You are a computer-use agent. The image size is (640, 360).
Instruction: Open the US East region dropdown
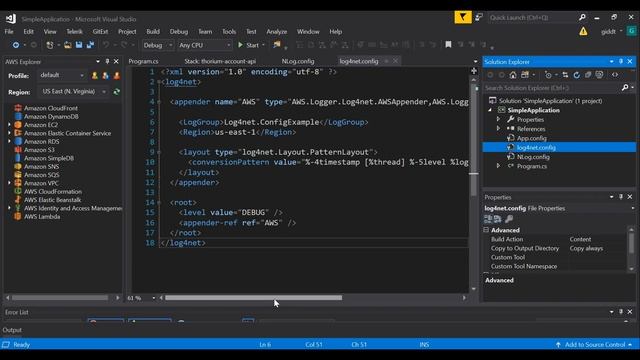74,91
